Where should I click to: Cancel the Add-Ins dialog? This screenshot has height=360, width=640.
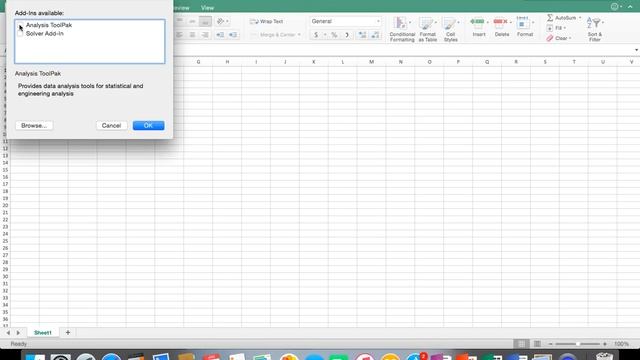pos(111,125)
